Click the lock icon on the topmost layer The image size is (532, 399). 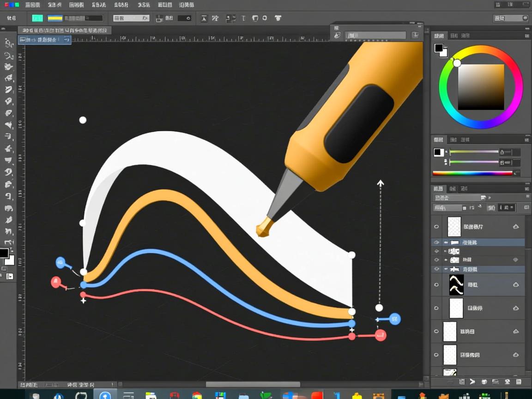coord(516,227)
